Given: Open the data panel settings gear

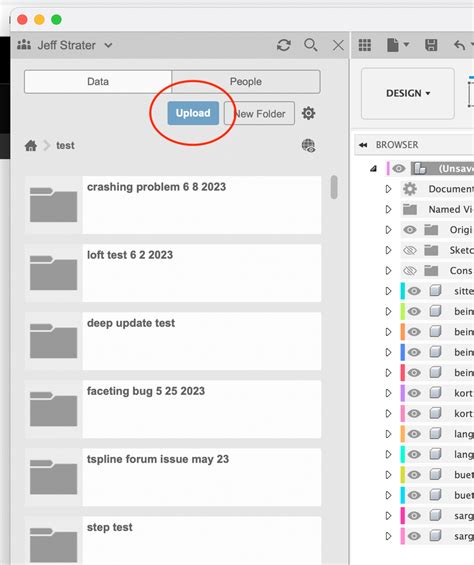Looking at the screenshot, I should (x=308, y=113).
